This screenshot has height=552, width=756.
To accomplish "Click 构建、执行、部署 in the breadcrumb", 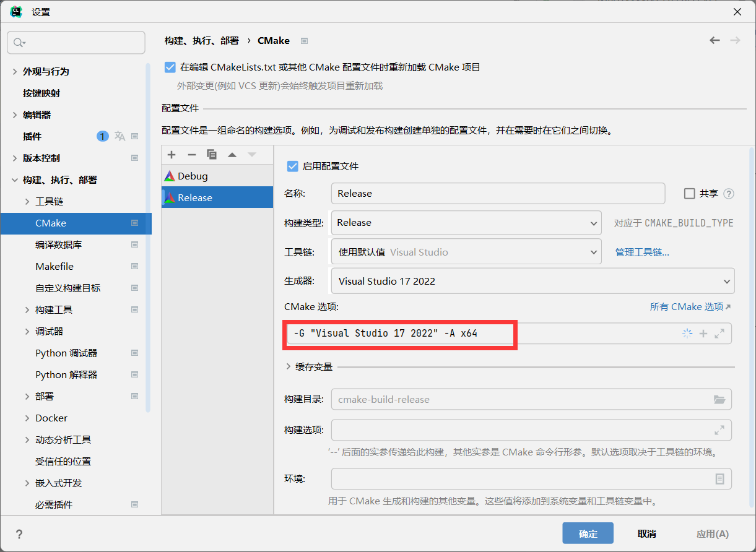I will tap(202, 41).
